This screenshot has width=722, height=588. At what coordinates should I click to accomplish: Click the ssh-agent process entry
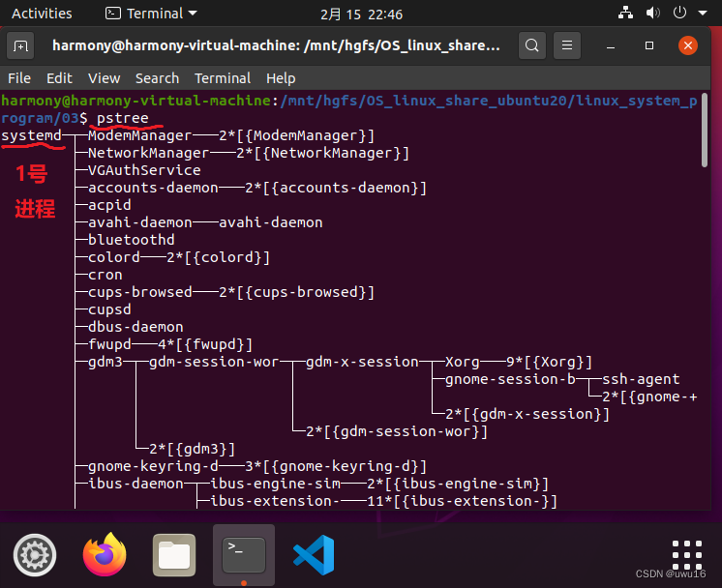click(641, 379)
